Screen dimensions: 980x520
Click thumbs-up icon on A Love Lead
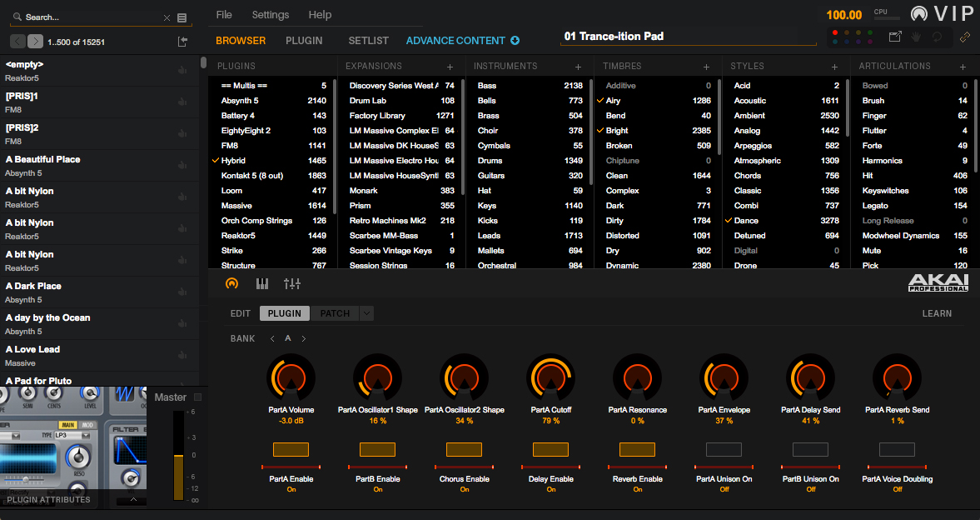pos(182,355)
